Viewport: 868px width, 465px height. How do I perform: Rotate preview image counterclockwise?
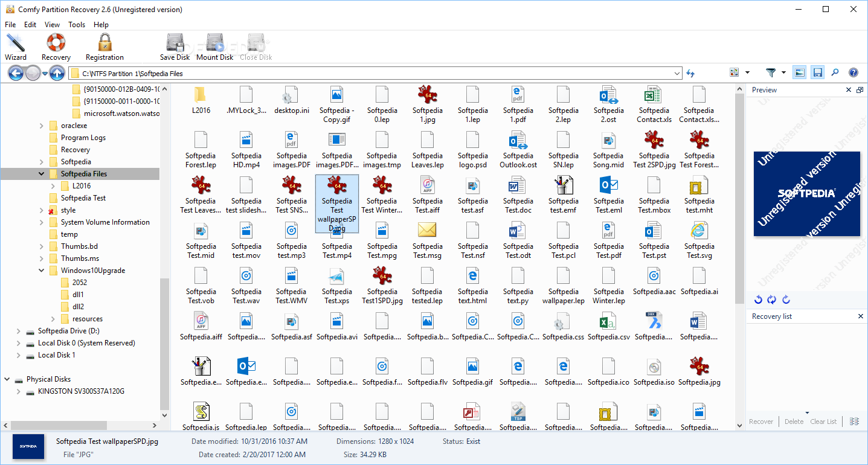point(758,300)
